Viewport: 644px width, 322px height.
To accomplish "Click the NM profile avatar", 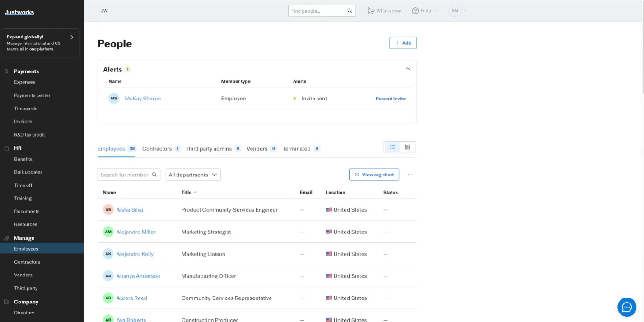I will tap(455, 10).
